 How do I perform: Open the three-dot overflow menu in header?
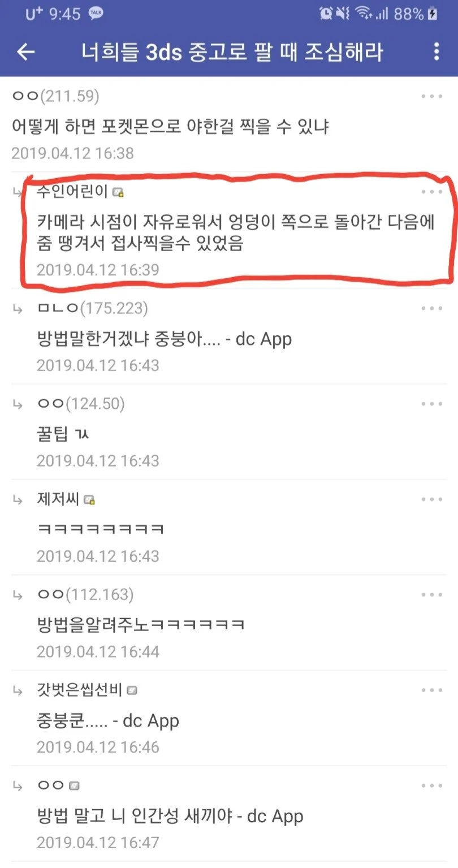click(x=436, y=51)
